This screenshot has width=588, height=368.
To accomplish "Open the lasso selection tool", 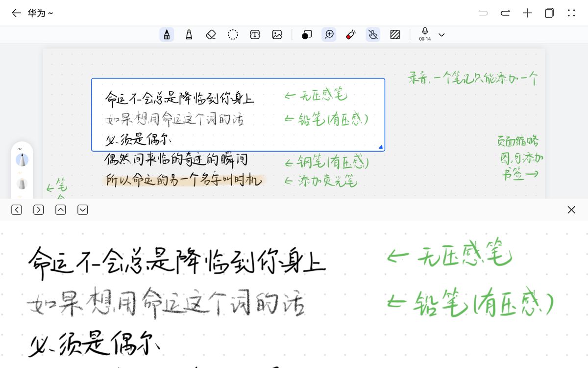I will point(232,34).
